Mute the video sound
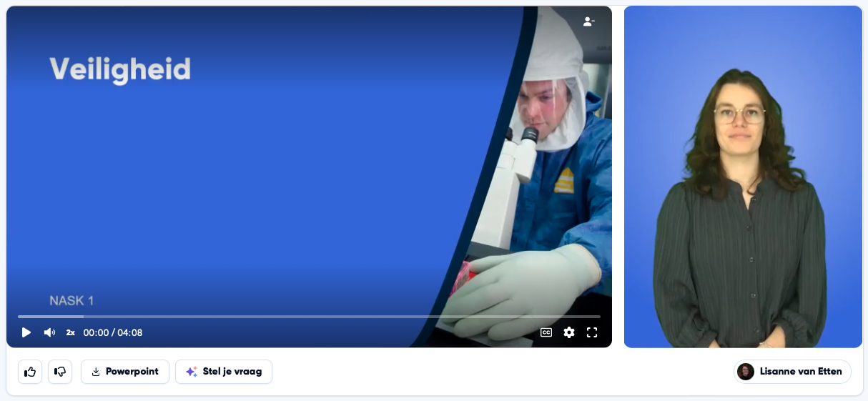Image resolution: width=868 pixels, height=401 pixels. 49,332
